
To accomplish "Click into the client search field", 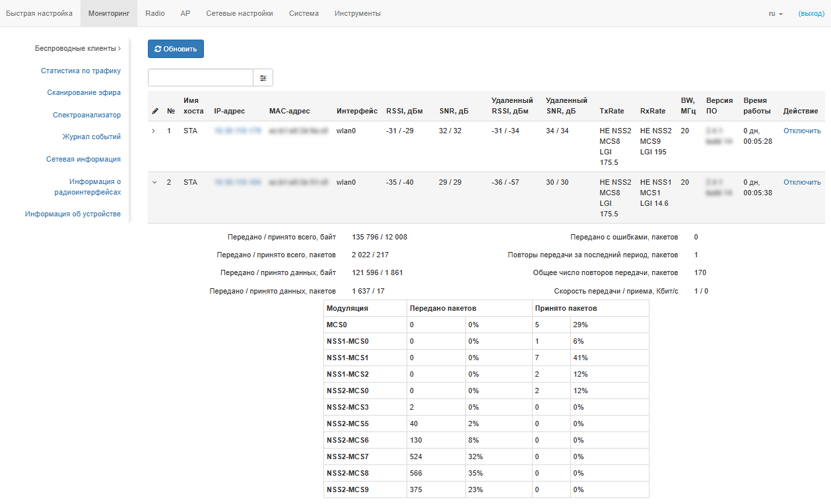I will click(201, 78).
